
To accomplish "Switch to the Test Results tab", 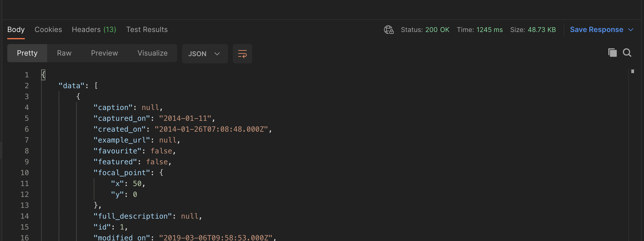I will tap(147, 30).
